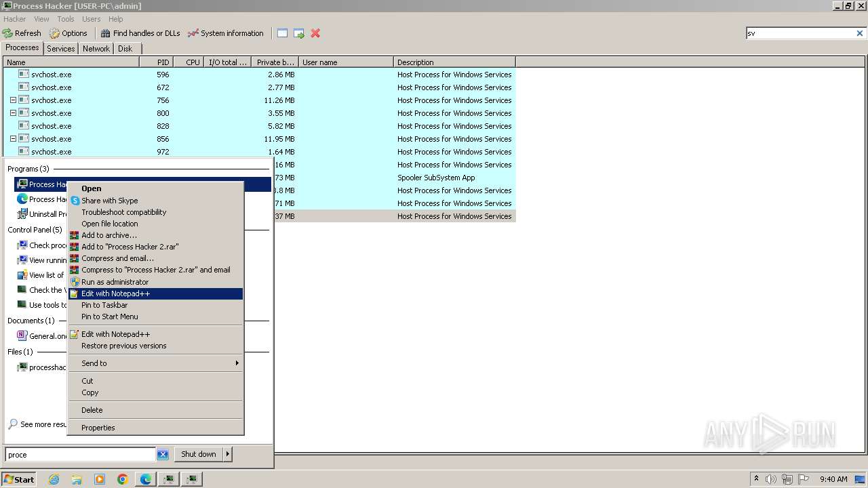Viewport: 868px width, 488px height.
Task: Open the Options toolbar item
Action: (68, 33)
